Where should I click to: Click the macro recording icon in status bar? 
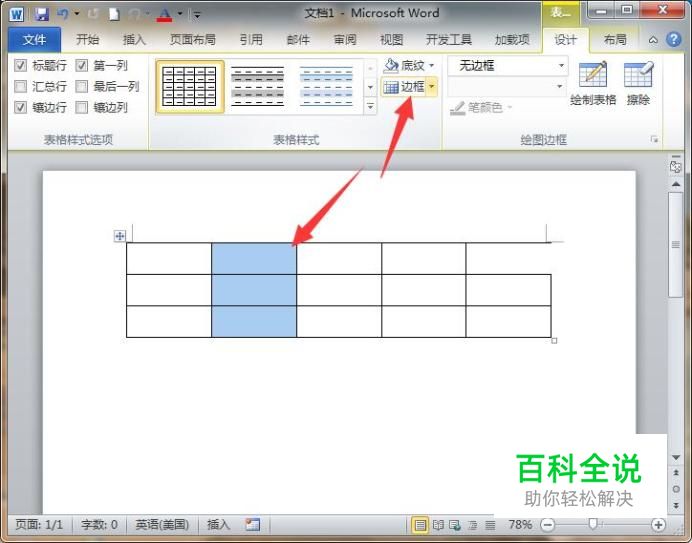point(252,524)
